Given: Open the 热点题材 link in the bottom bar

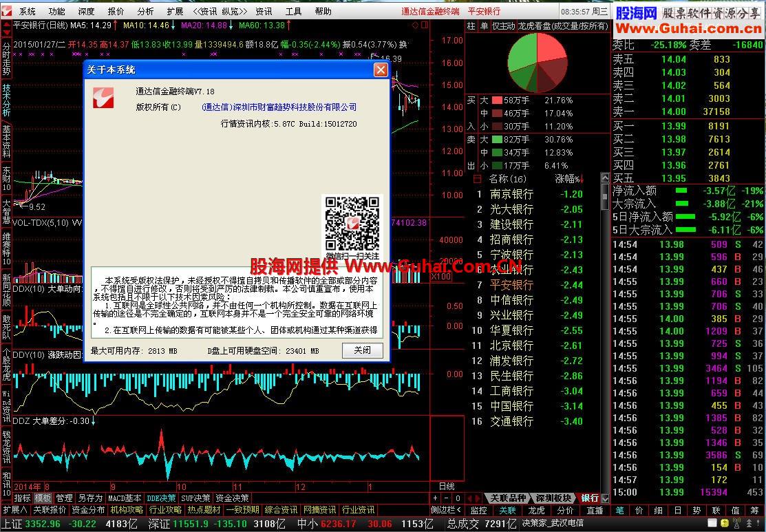Looking at the screenshot, I should click(204, 511).
